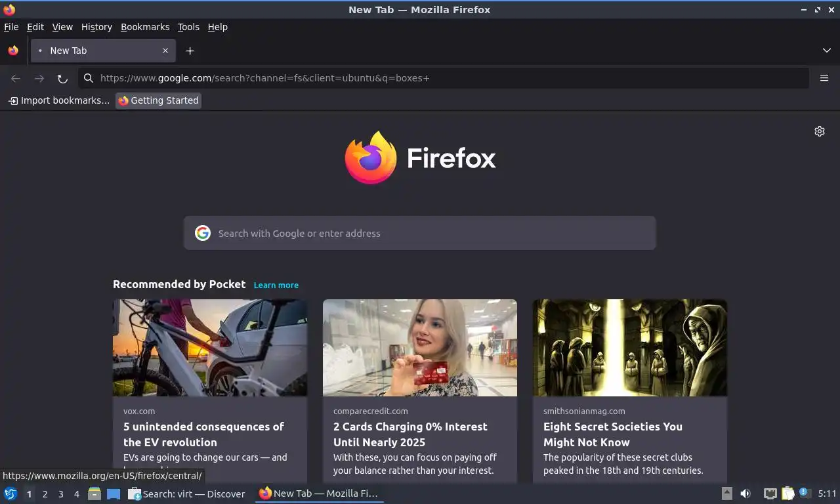Click the Search with Google input field
Viewport: 840px width, 504px height.
pyautogui.click(x=420, y=233)
